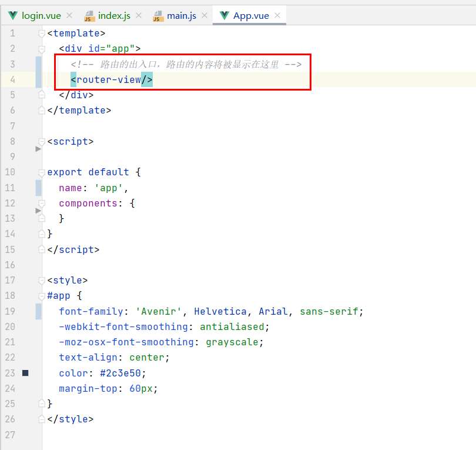Click fold end marker at </style> line 26

(x=42, y=419)
